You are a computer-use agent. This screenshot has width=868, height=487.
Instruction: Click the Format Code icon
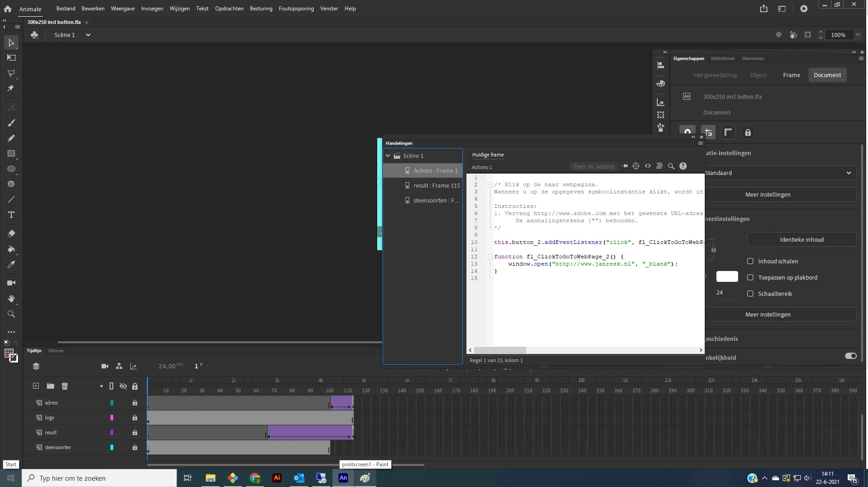[659, 166]
